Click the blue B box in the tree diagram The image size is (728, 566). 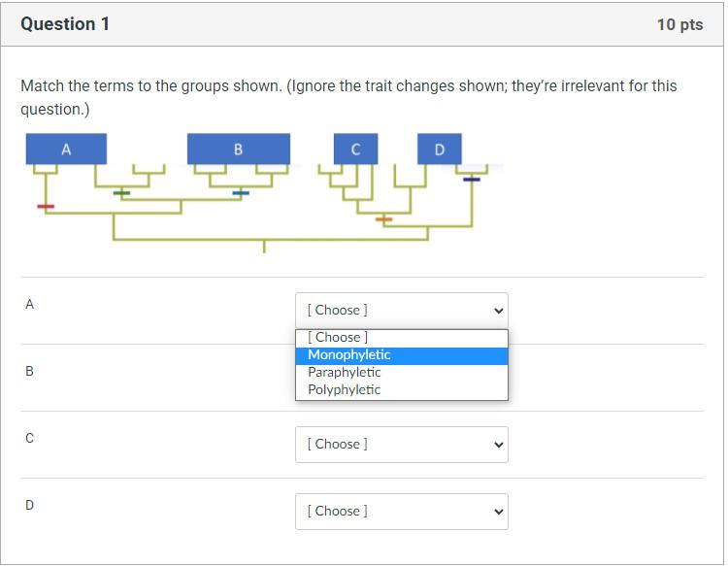[239, 150]
